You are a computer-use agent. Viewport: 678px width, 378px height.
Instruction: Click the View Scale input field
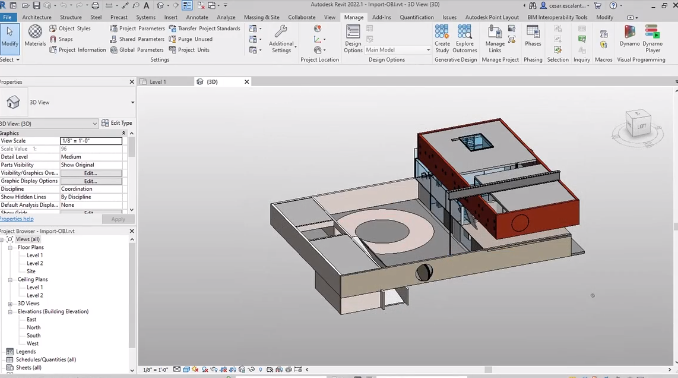[91, 141]
